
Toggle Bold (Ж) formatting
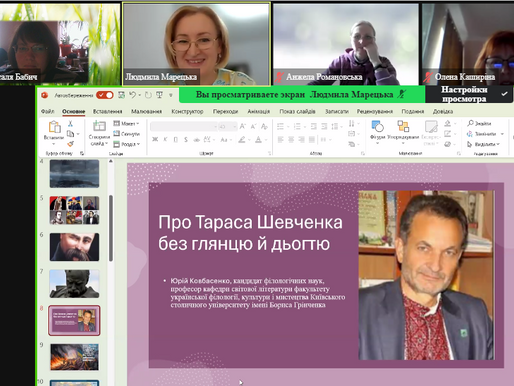coord(155,140)
